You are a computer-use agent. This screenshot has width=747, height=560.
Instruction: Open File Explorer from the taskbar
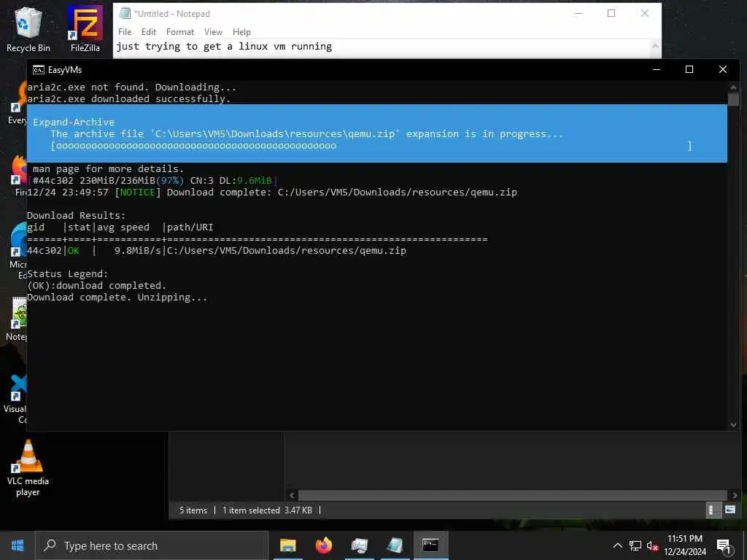287,545
